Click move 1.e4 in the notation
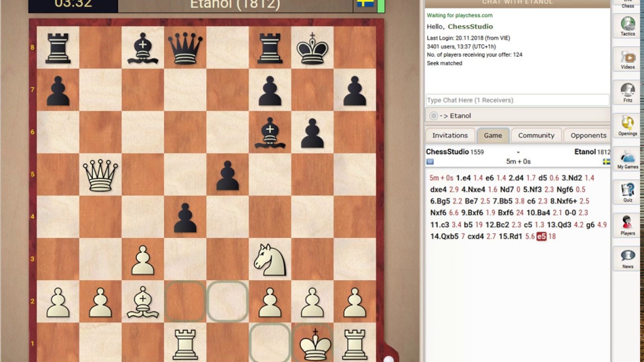644x362 pixels. [463, 178]
